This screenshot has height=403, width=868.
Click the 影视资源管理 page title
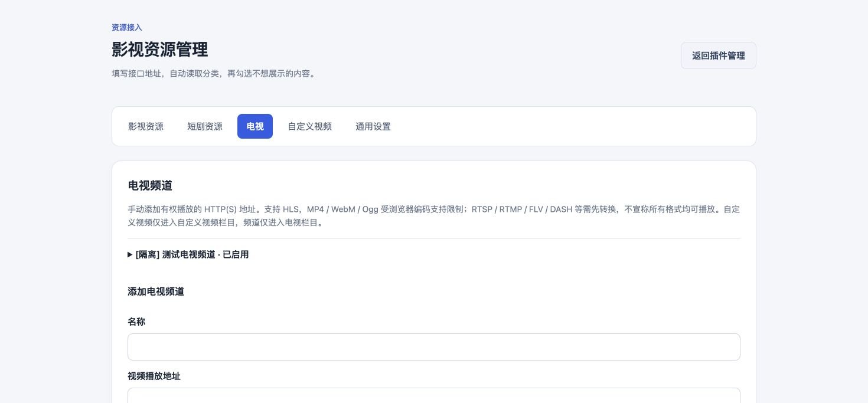coord(160,49)
